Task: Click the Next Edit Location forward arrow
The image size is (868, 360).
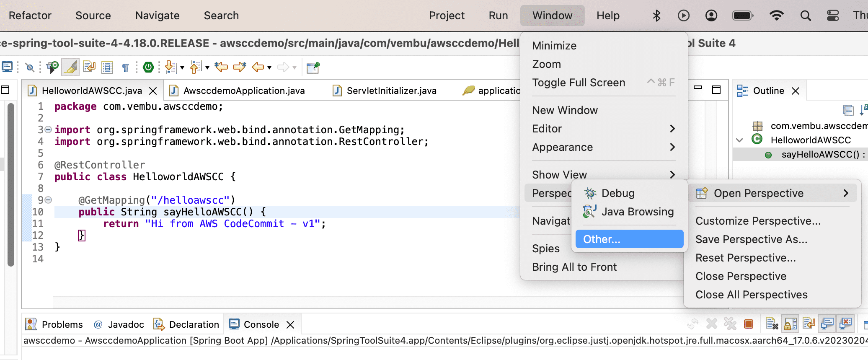Action: 240,67
